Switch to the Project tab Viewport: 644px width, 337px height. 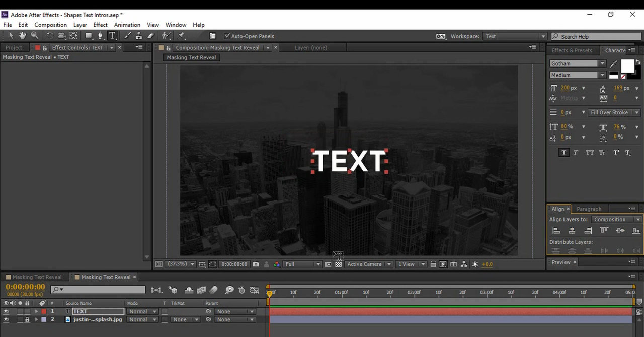[14, 48]
